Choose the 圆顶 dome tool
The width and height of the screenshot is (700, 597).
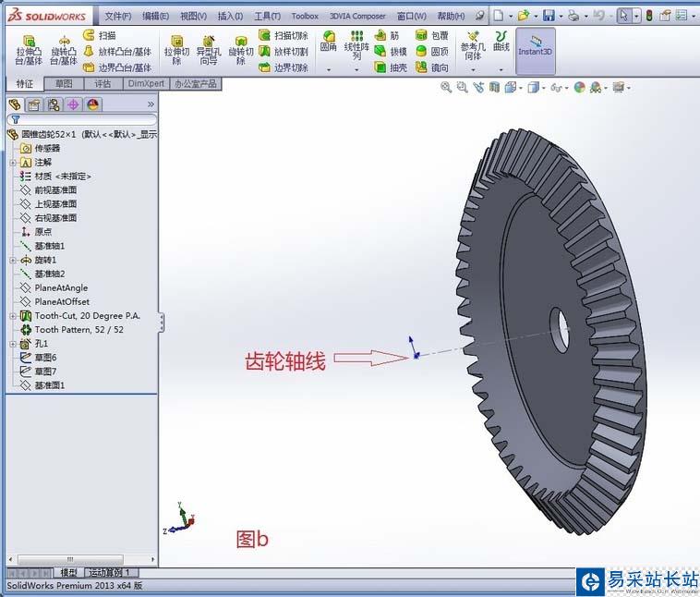tap(431, 52)
